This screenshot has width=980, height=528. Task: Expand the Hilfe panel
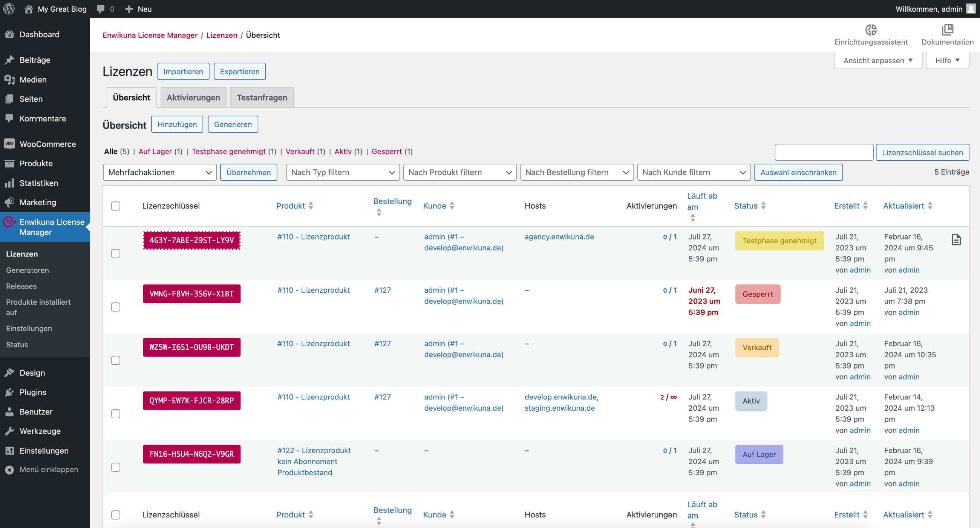point(947,60)
